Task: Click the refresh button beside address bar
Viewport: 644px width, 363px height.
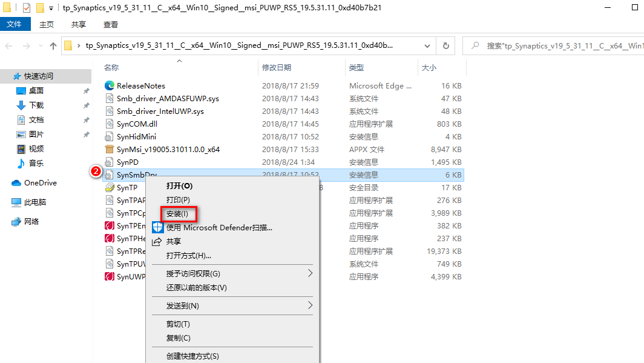Action: coord(446,46)
